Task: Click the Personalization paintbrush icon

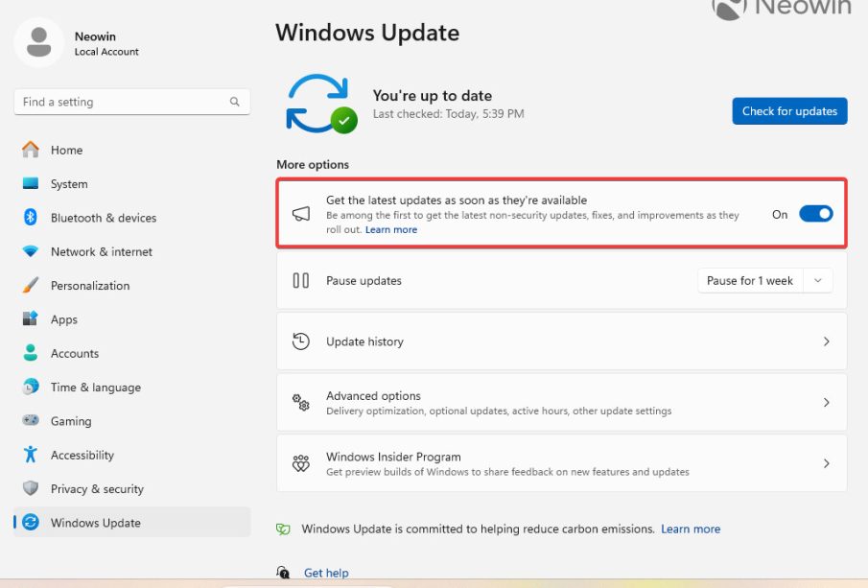Action: click(31, 286)
